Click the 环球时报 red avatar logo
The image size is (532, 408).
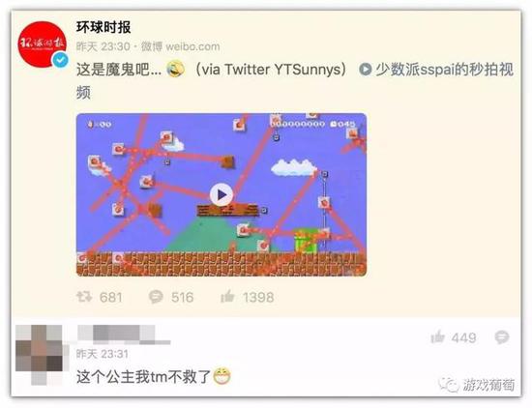click(42, 44)
